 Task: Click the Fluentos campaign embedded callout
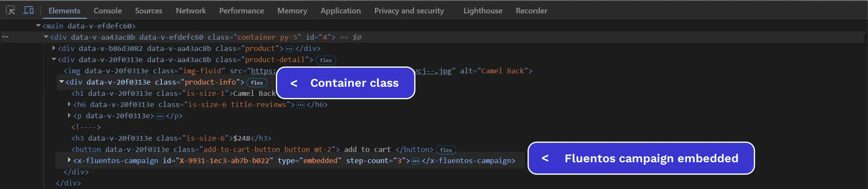click(641, 158)
